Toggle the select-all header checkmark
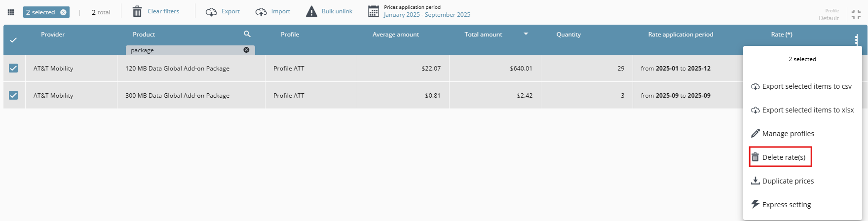Image resolution: width=868 pixels, height=221 pixels. (13, 40)
